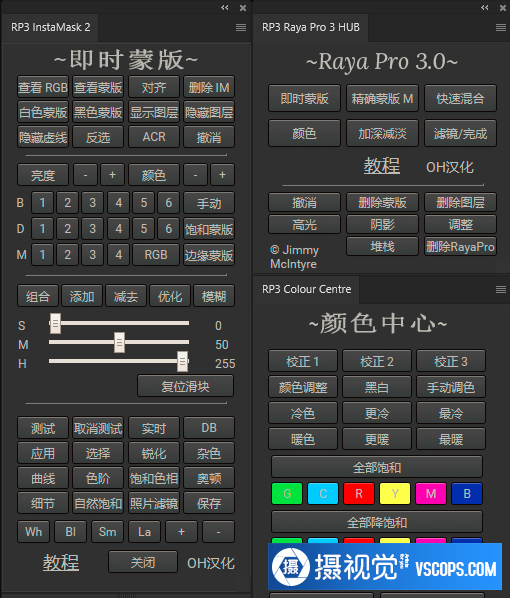Click the cyan C saturation swatch
The width and height of the screenshot is (510, 598).
click(323, 494)
